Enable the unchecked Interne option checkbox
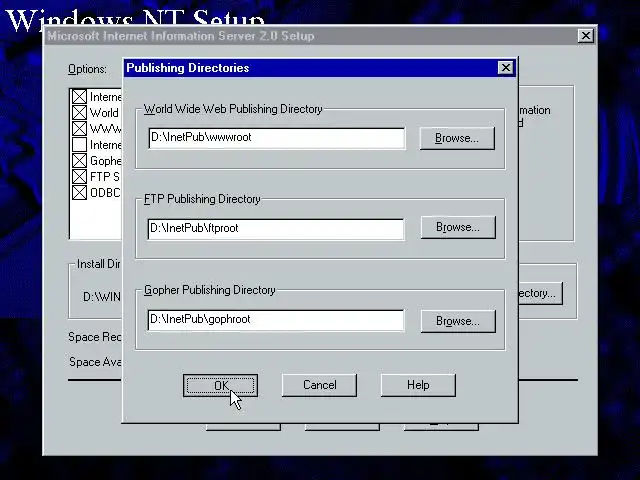 79,144
